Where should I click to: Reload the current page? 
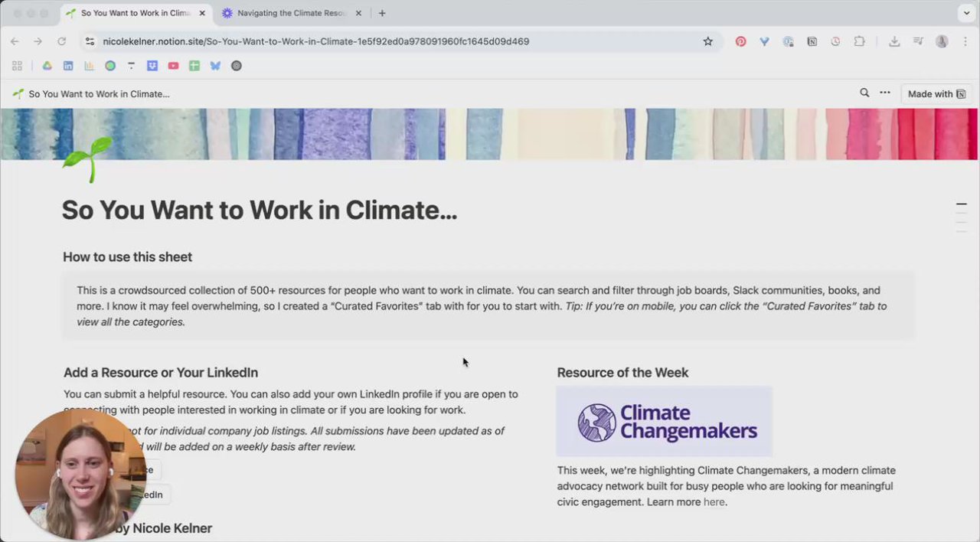pyautogui.click(x=61, y=41)
